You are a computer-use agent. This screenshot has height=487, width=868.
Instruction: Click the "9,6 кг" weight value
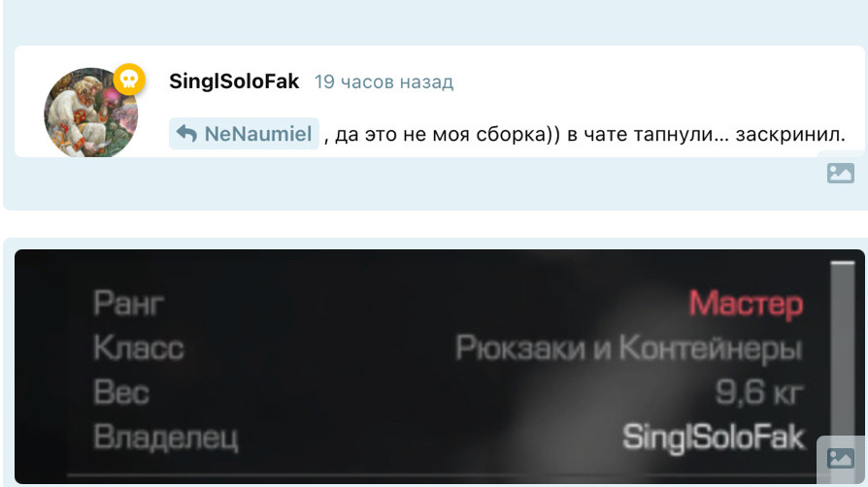click(759, 392)
